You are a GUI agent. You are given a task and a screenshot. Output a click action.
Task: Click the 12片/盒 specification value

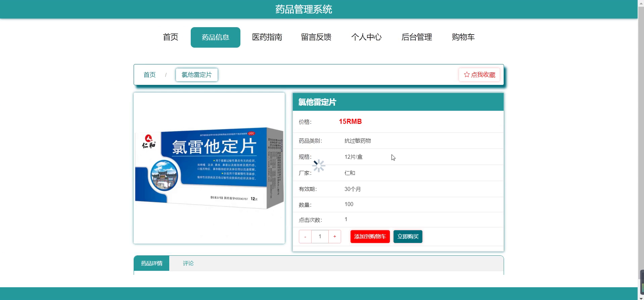point(354,157)
